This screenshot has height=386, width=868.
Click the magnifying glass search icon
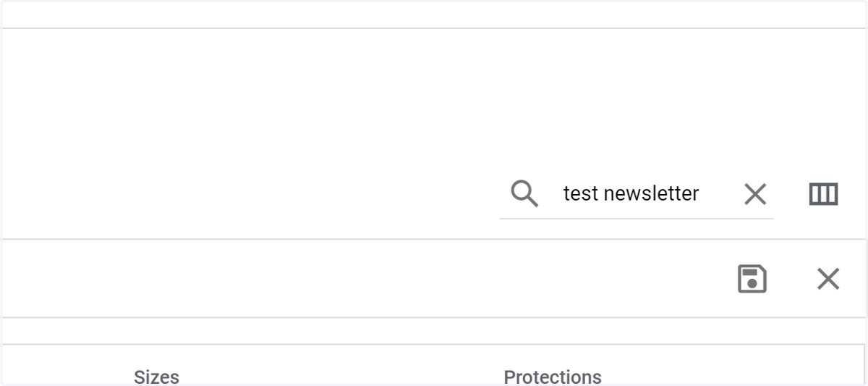point(524,194)
